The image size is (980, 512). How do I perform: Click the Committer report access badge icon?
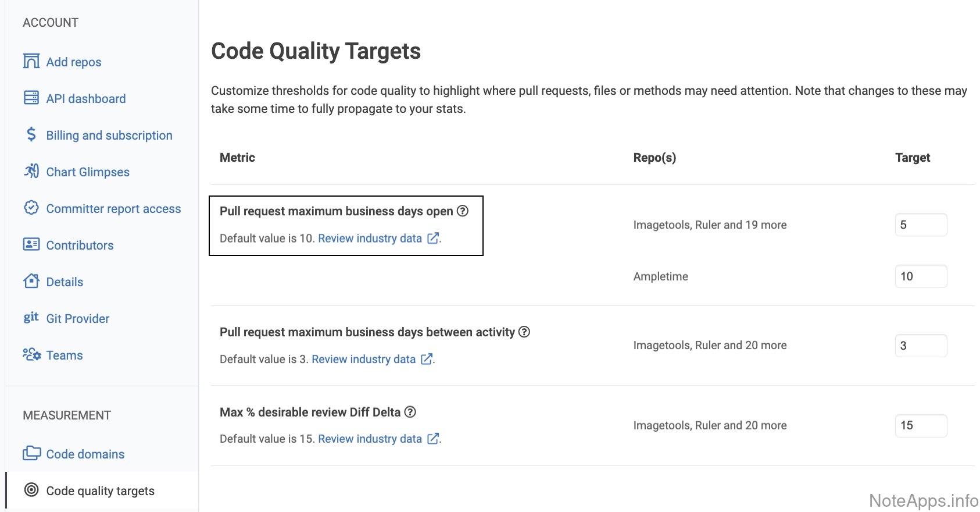click(31, 208)
